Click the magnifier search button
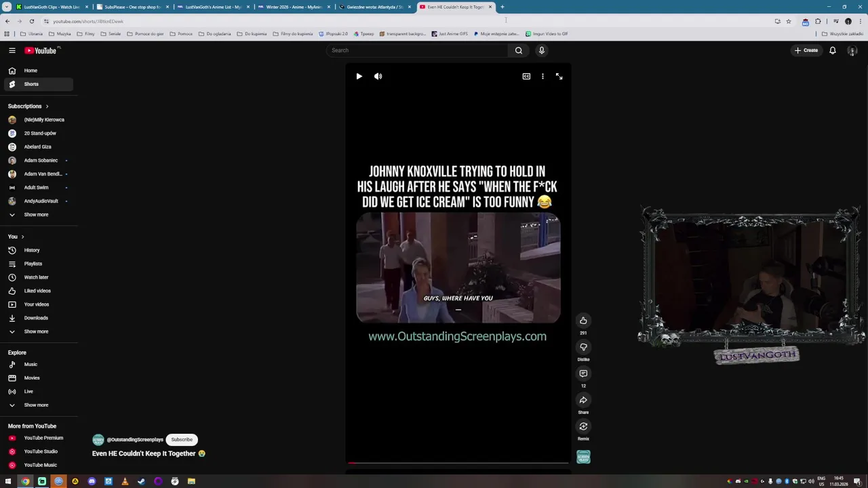The height and width of the screenshot is (488, 868). 519,50
